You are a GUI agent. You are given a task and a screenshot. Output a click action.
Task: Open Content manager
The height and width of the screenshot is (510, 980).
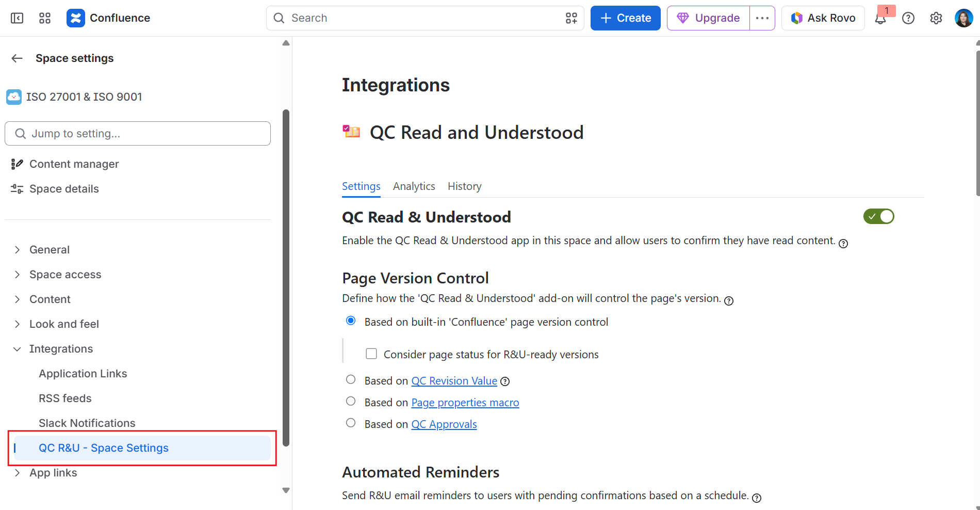coord(74,164)
